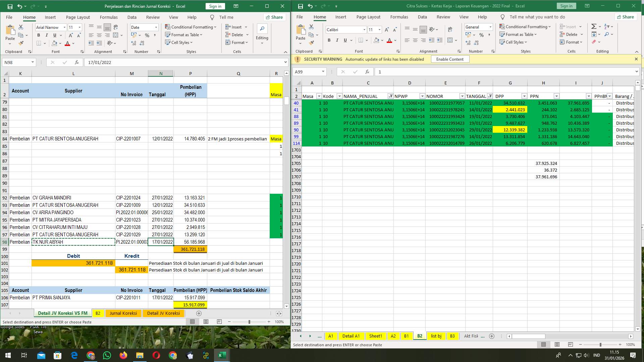Toggle Bold formatting in left workbook
This screenshot has width=644, height=362.
[x=39, y=35]
